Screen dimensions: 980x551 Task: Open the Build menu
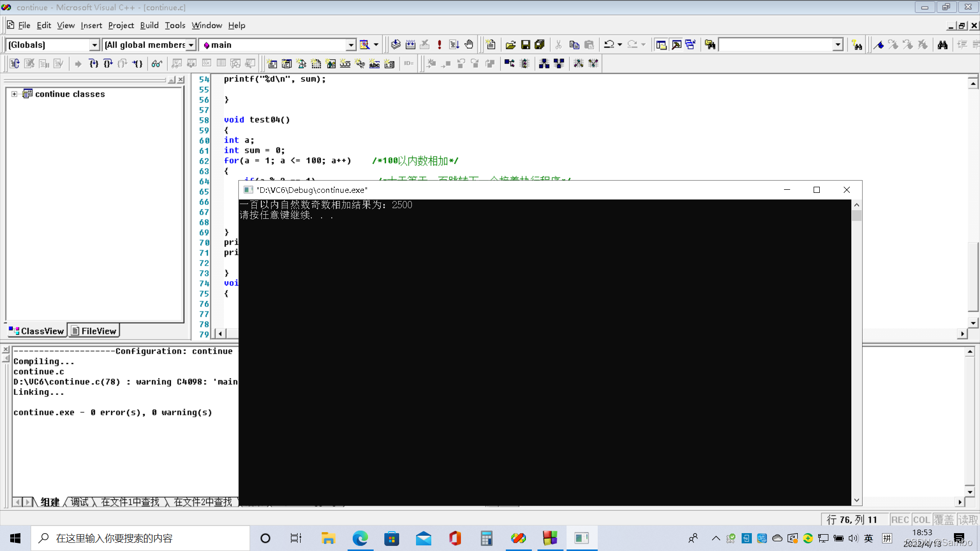[149, 25]
